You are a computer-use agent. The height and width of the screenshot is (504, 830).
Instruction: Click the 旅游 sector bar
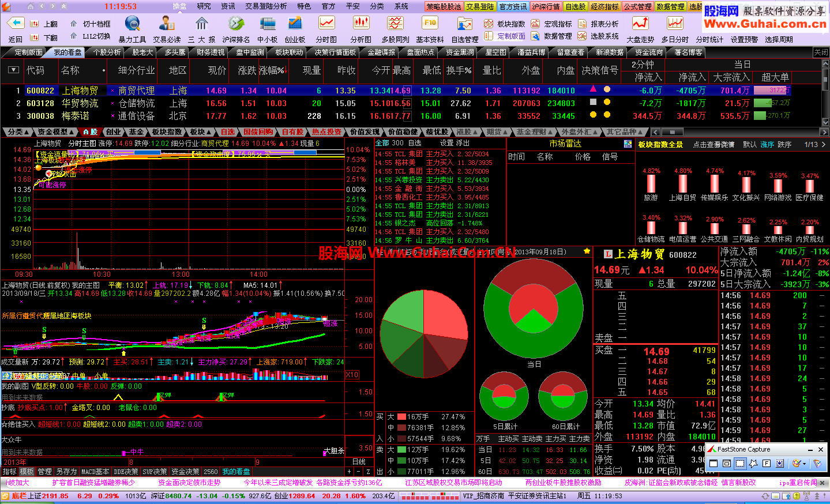tap(651, 183)
